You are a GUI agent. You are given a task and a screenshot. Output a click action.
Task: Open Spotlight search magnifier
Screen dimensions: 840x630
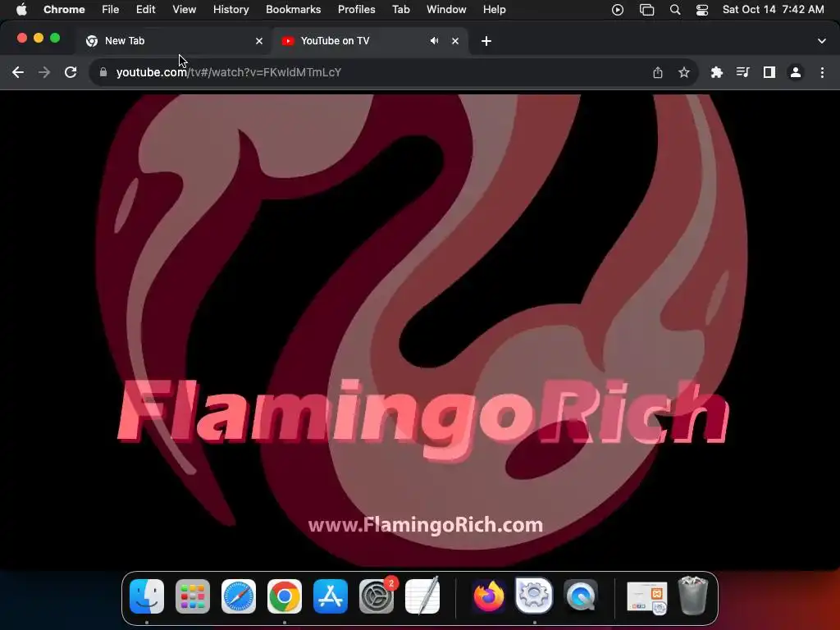[x=675, y=10]
